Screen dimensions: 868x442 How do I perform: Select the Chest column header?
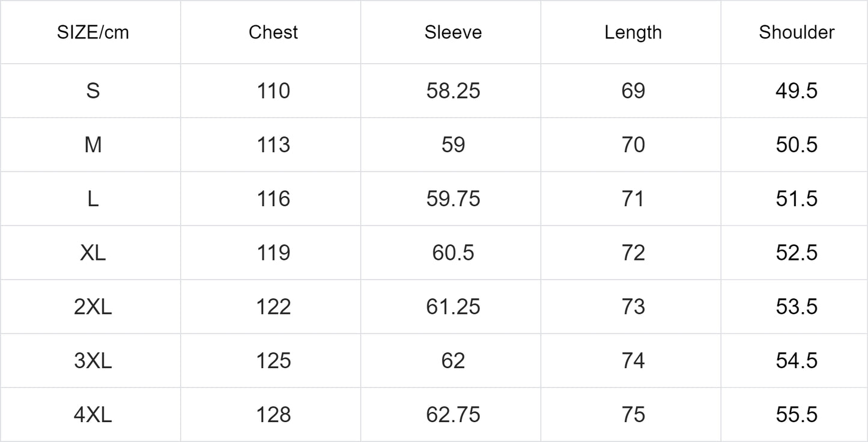[x=273, y=32]
